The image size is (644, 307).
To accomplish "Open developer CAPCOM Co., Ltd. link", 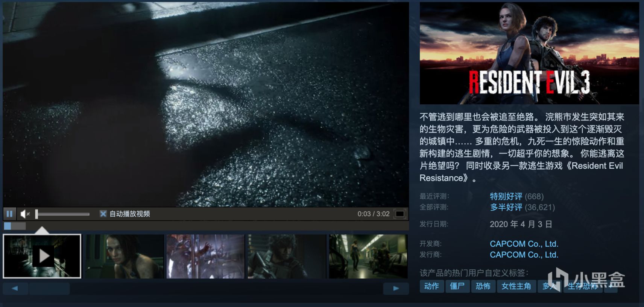I will pyautogui.click(x=524, y=244).
